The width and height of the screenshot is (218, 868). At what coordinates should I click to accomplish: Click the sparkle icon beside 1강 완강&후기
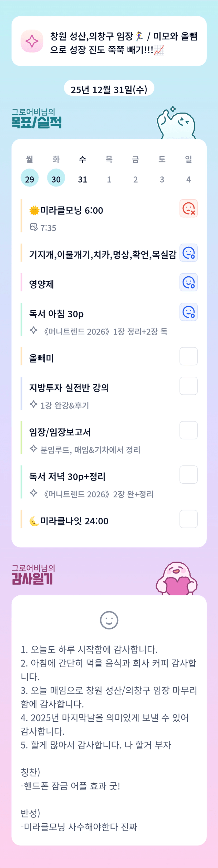click(33, 404)
